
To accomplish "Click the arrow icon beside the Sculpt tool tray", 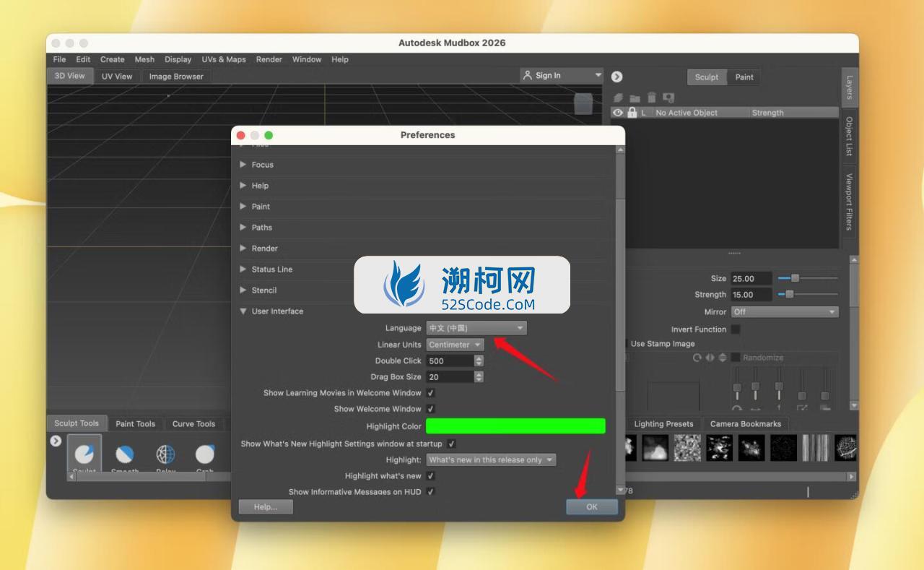I will (x=56, y=441).
